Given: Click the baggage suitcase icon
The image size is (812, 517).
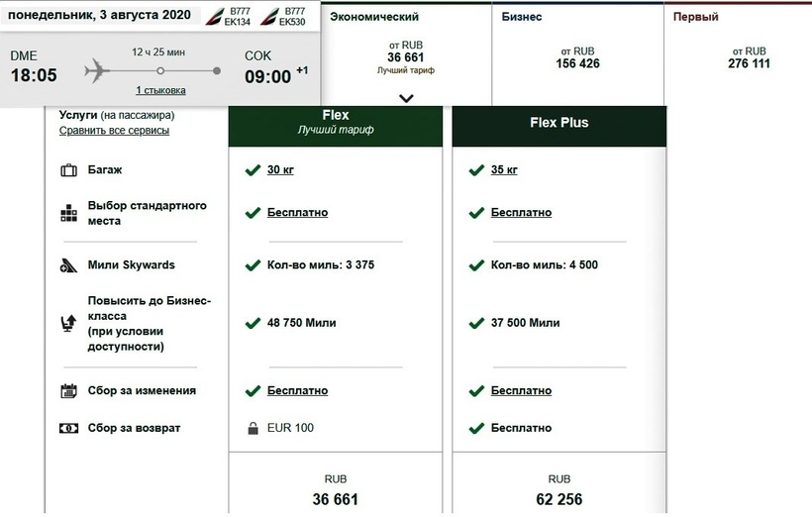Looking at the screenshot, I should [68, 170].
